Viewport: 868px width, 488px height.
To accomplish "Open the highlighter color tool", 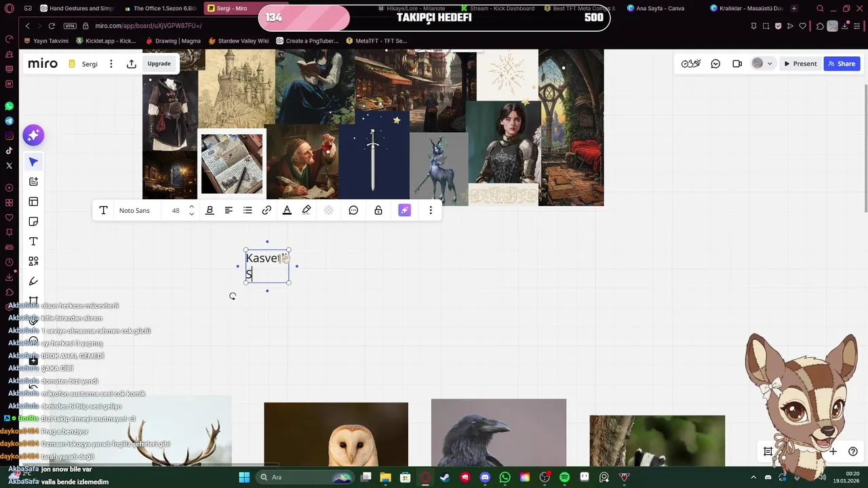I will (x=307, y=211).
